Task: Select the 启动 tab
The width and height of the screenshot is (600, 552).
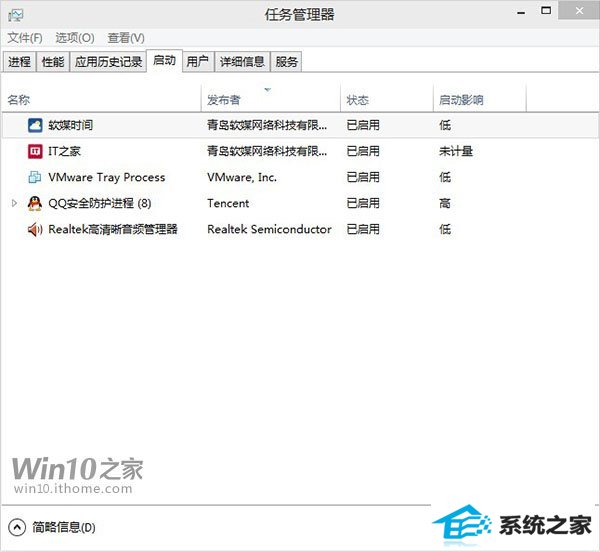Action: [165, 60]
